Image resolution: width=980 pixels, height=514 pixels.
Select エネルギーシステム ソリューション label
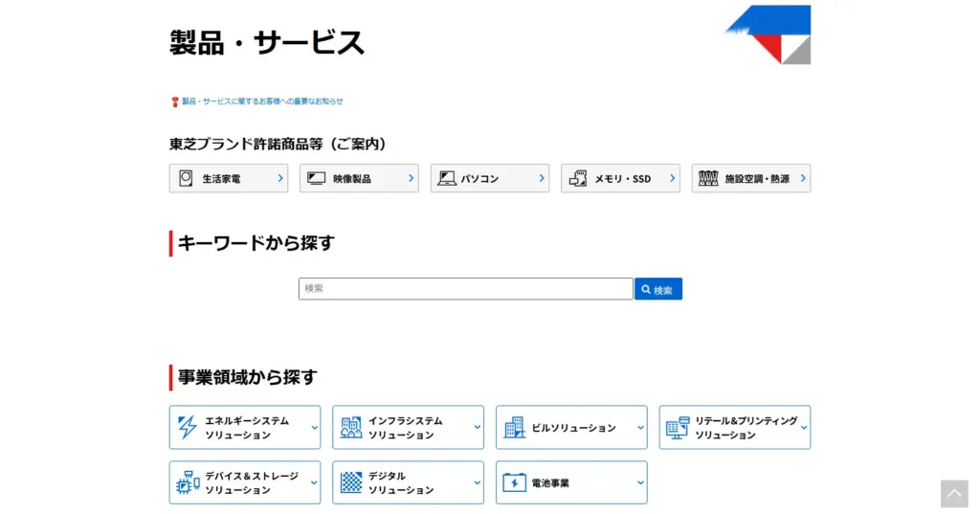[247, 428]
